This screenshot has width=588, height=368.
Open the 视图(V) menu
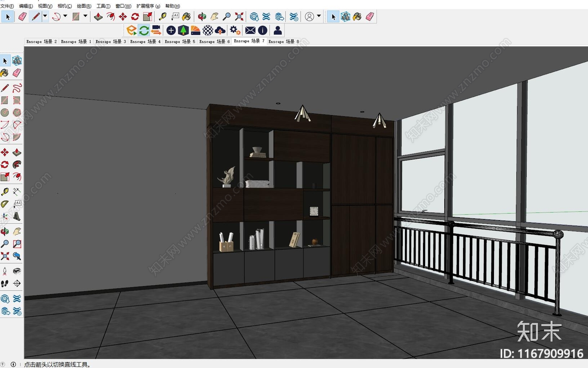click(x=45, y=6)
